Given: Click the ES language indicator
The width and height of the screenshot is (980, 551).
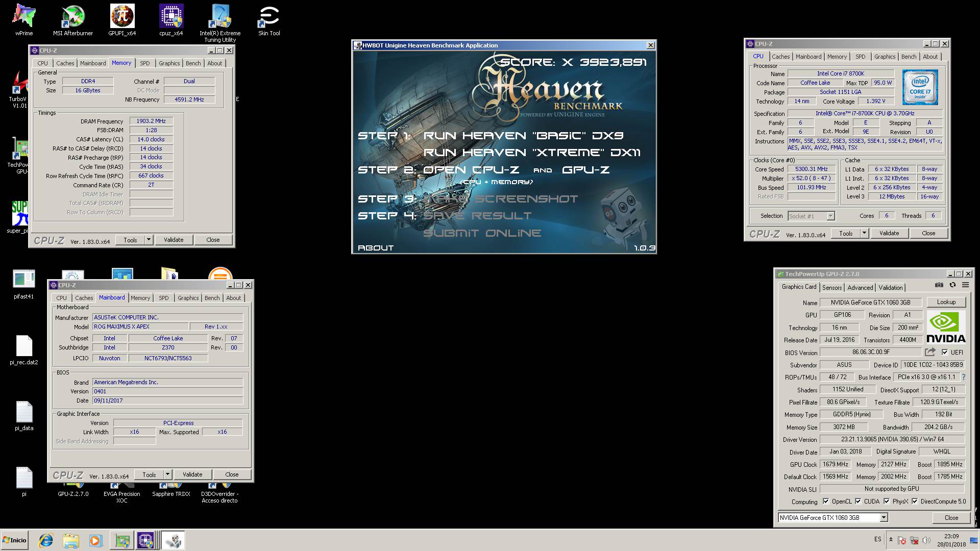Looking at the screenshot, I should [877, 539].
